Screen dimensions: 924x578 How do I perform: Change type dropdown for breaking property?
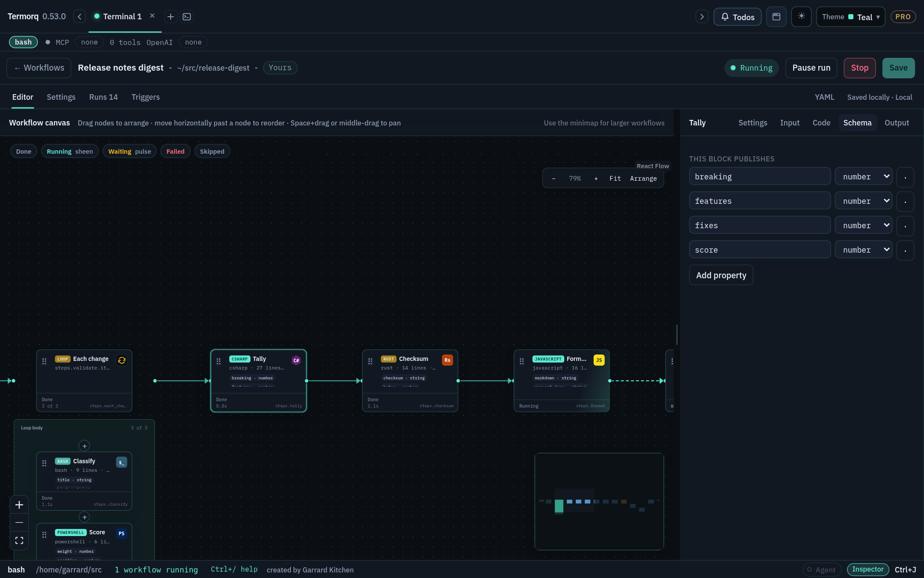pyautogui.click(x=864, y=176)
